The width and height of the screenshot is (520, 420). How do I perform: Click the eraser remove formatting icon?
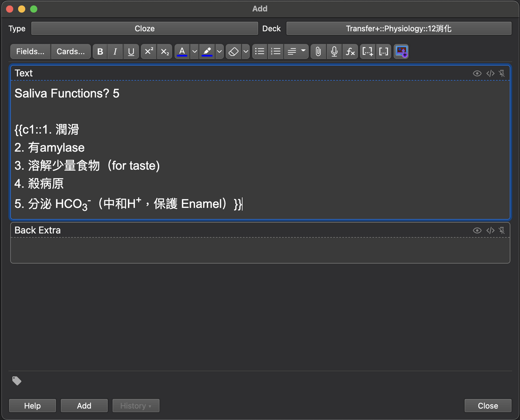[234, 52]
